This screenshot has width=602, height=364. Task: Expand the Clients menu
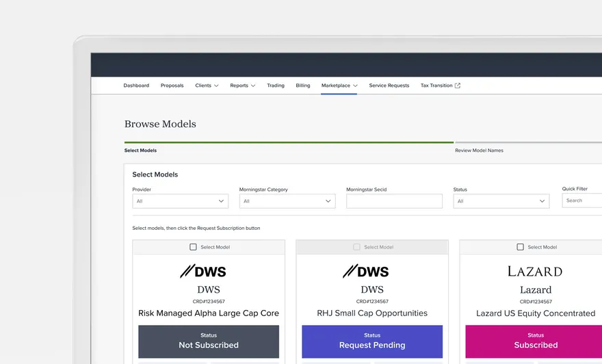[x=207, y=86]
